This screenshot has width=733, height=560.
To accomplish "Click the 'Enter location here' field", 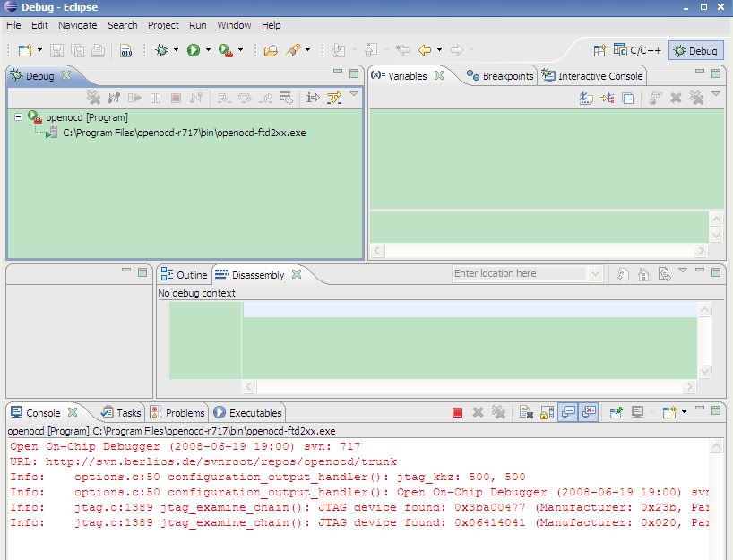I will tap(520, 273).
